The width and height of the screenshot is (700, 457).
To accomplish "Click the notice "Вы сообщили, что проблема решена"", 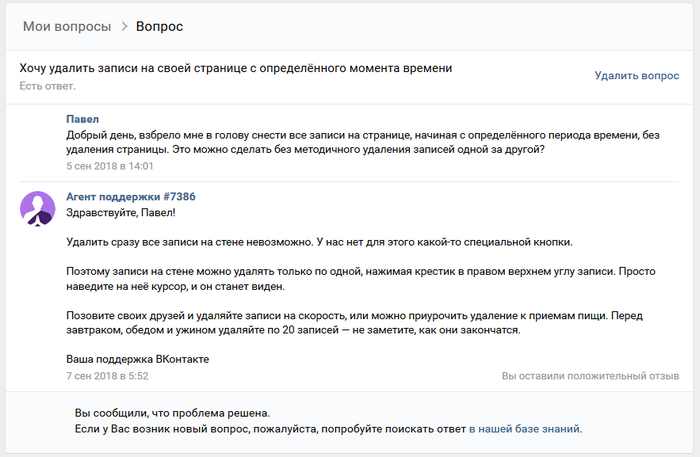I will tap(172, 412).
